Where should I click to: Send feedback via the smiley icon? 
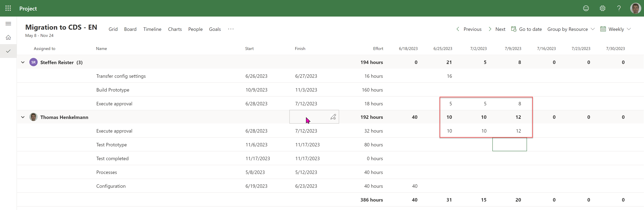click(x=586, y=8)
